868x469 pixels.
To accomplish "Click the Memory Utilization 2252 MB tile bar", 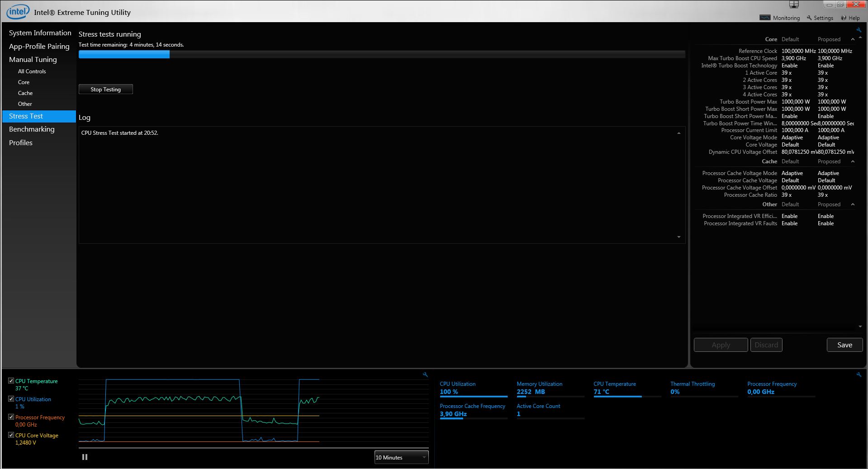I will pos(550,397).
